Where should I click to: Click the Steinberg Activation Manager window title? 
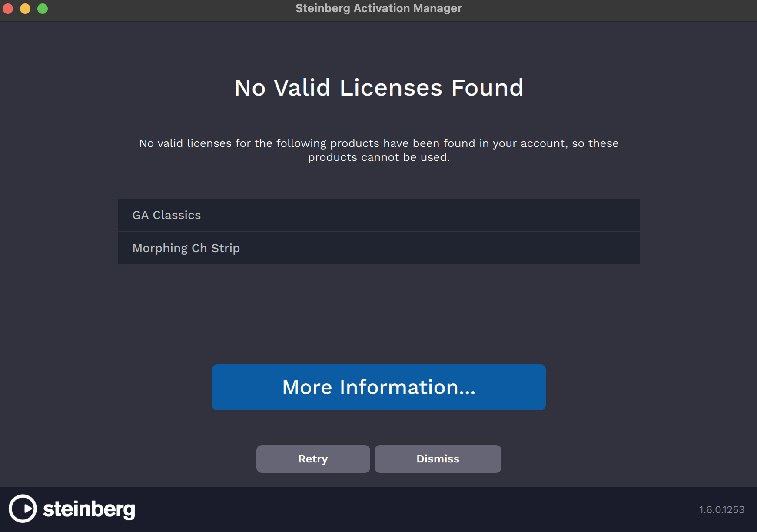(378, 8)
